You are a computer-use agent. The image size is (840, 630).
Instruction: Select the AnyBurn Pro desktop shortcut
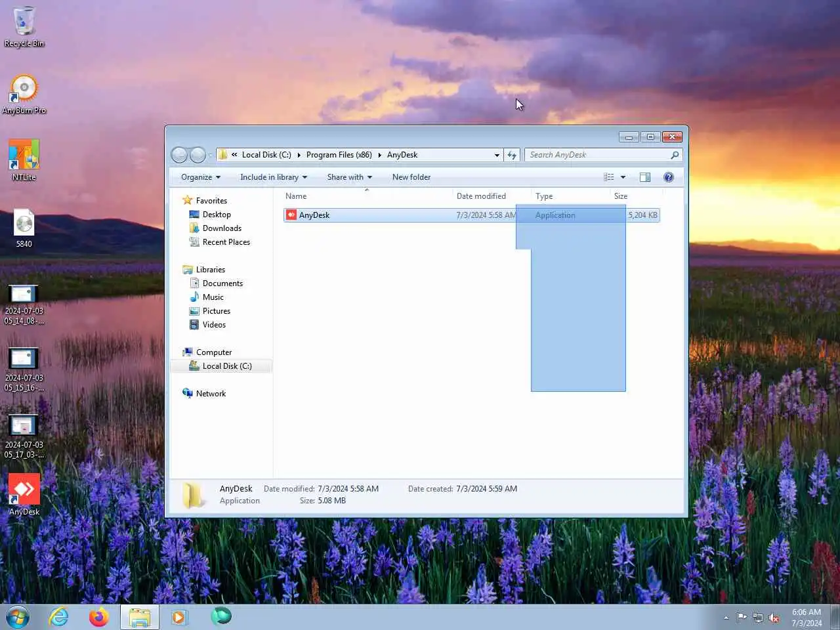click(x=24, y=94)
